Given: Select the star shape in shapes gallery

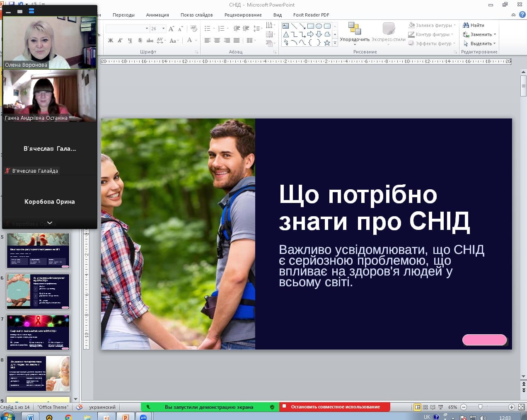Looking at the screenshot, I should tap(327, 43).
